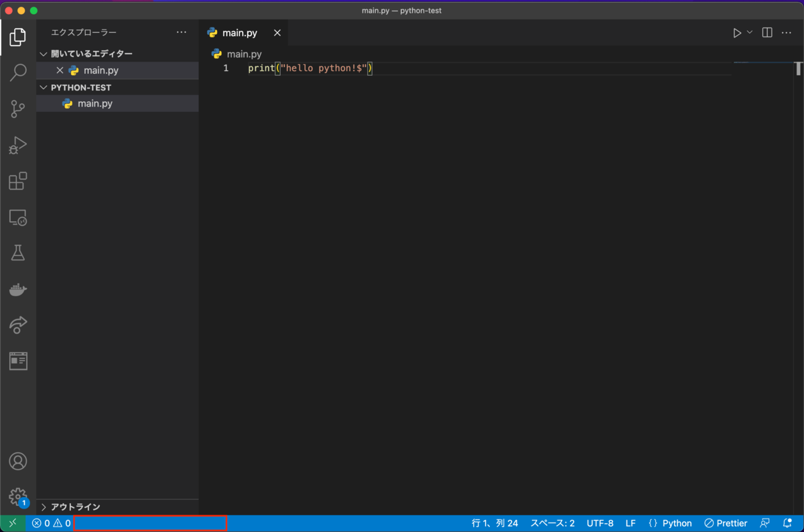Viewport: 804px width, 532px height.
Task: Open problems panel via errors and warnings
Action: point(52,523)
